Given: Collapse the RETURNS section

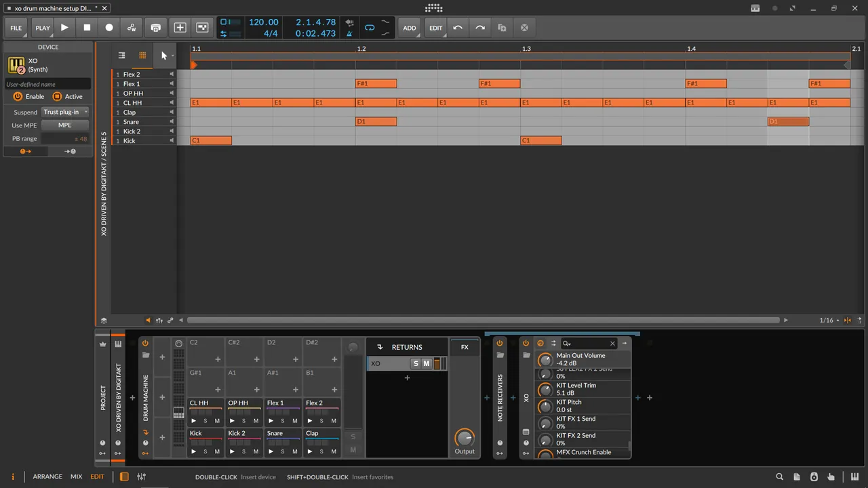Looking at the screenshot, I should [380, 348].
